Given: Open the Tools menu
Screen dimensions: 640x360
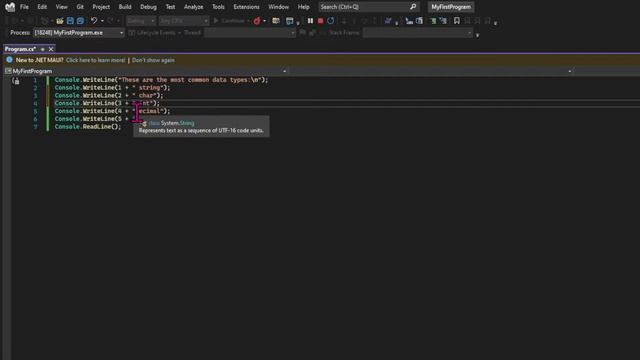Looking at the screenshot, I should coord(218,7).
